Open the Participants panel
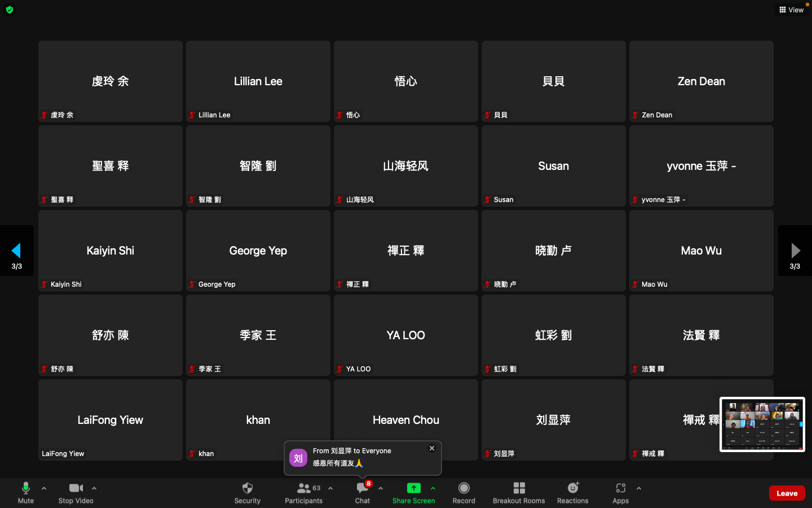Screen dimensions: 812x508 pyautogui.click(x=303, y=492)
